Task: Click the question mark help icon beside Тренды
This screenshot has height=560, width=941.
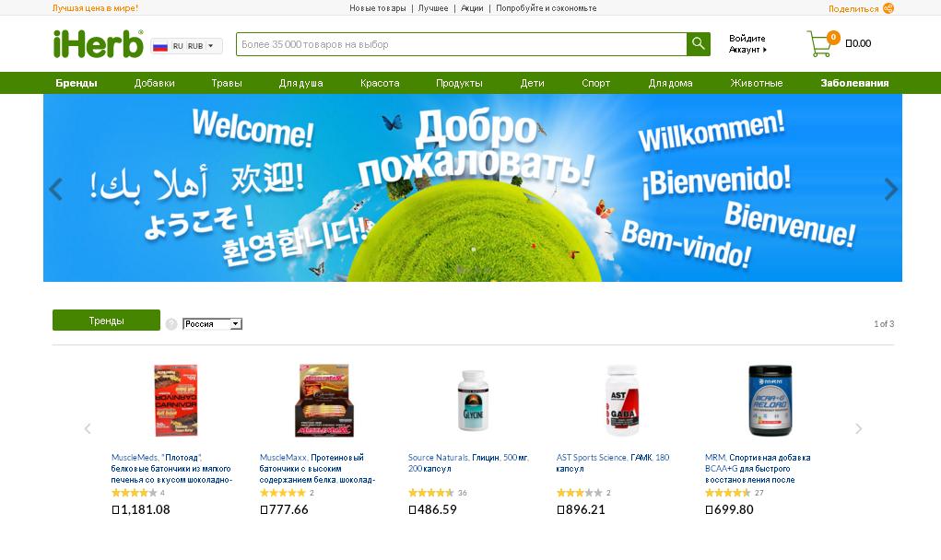Action: click(x=171, y=324)
